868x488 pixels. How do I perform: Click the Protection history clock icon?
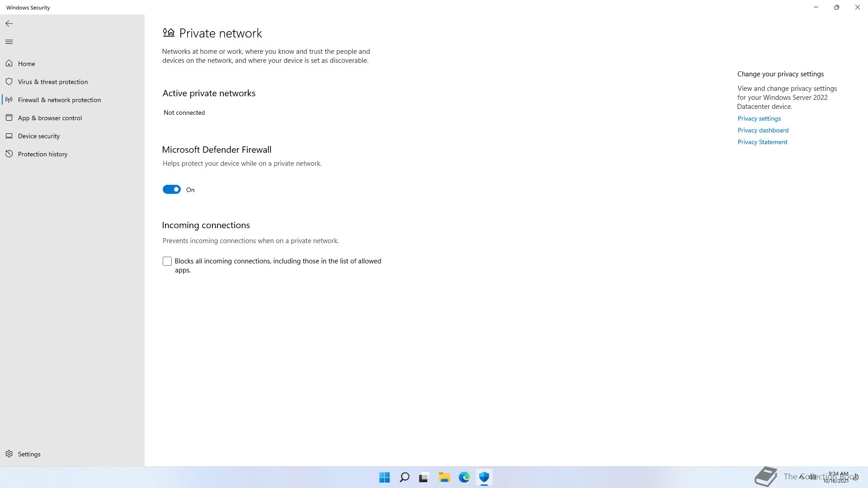click(9, 154)
